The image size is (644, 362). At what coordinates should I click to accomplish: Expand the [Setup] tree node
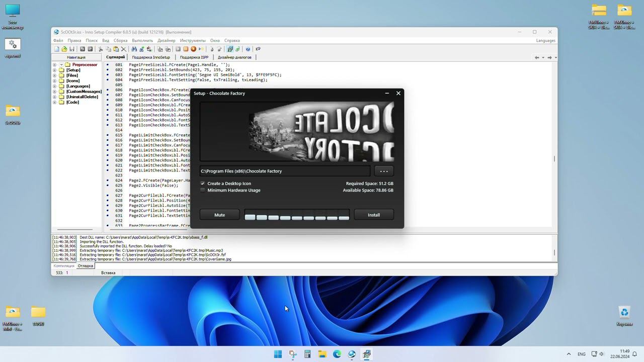tap(54, 70)
